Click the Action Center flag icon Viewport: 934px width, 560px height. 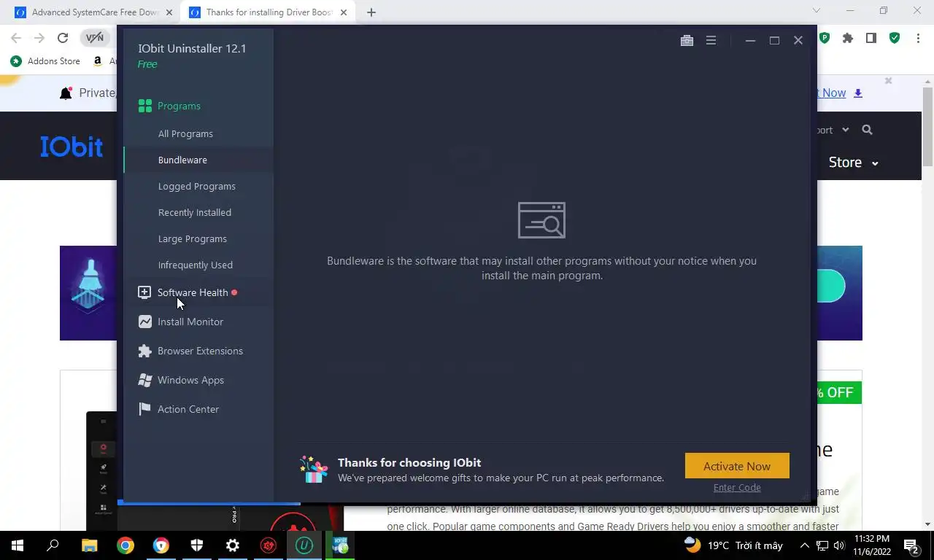pos(144,409)
